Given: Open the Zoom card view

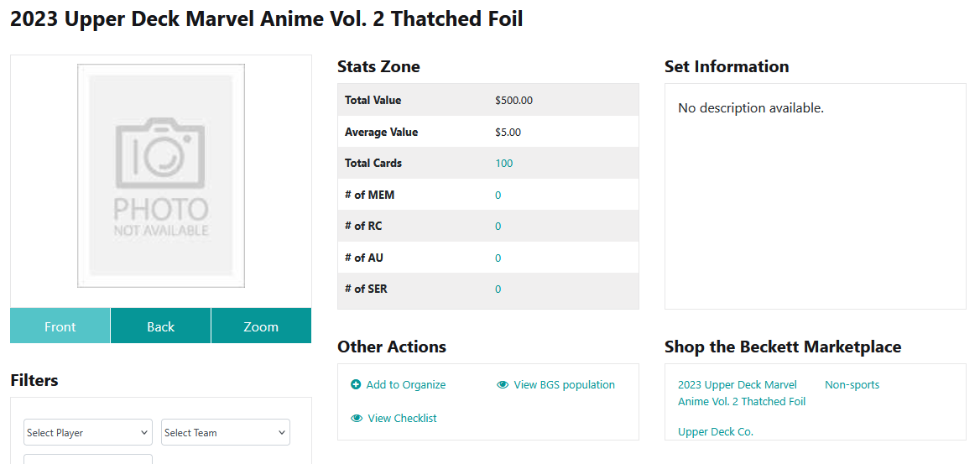Looking at the screenshot, I should (261, 326).
